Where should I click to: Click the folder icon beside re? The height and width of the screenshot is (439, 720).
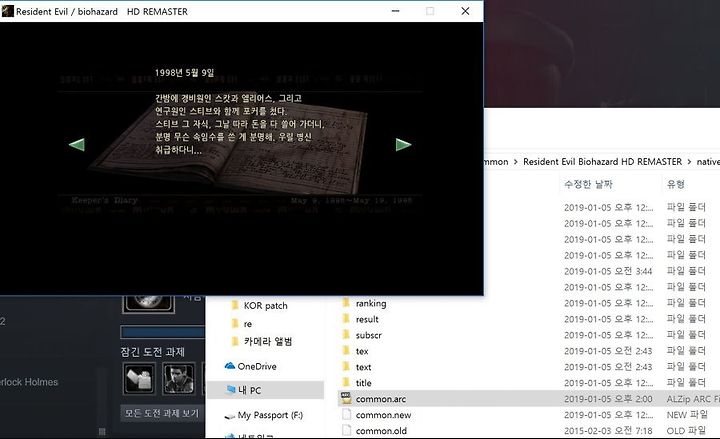click(x=235, y=324)
